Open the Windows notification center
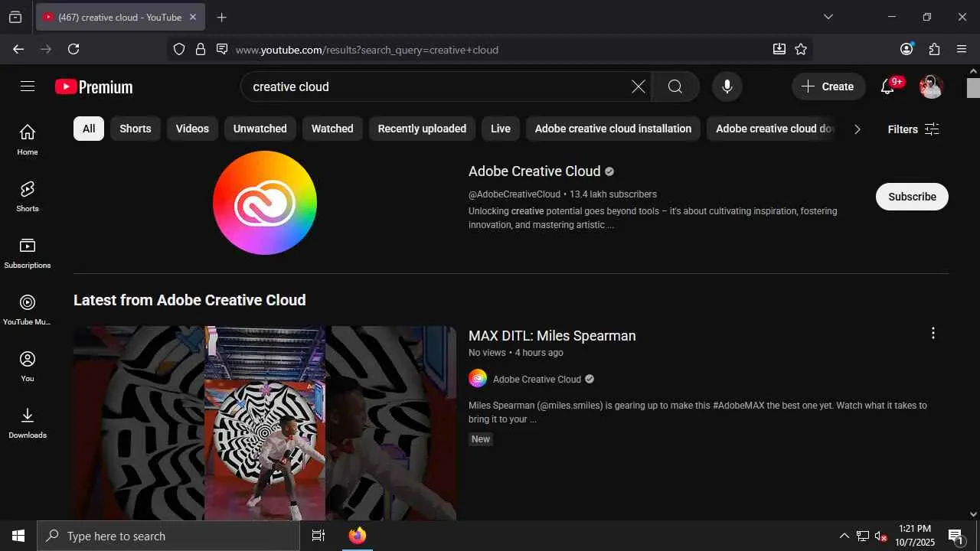980x551 pixels. tap(955, 536)
